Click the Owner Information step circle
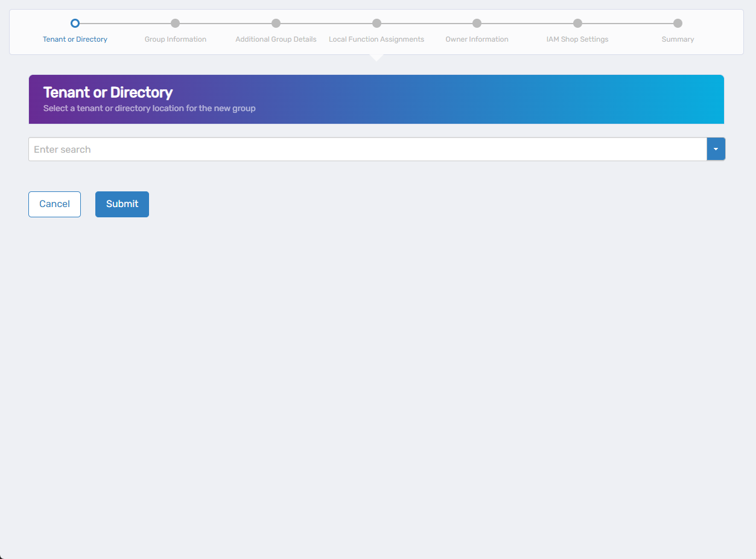Image resolution: width=756 pixels, height=559 pixels. click(x=477, y=23)
